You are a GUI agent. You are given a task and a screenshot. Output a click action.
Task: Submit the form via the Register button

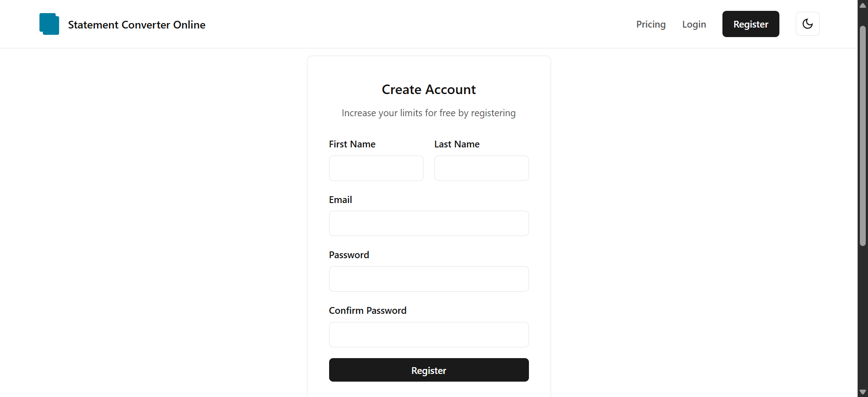click(x=429, y=370)
